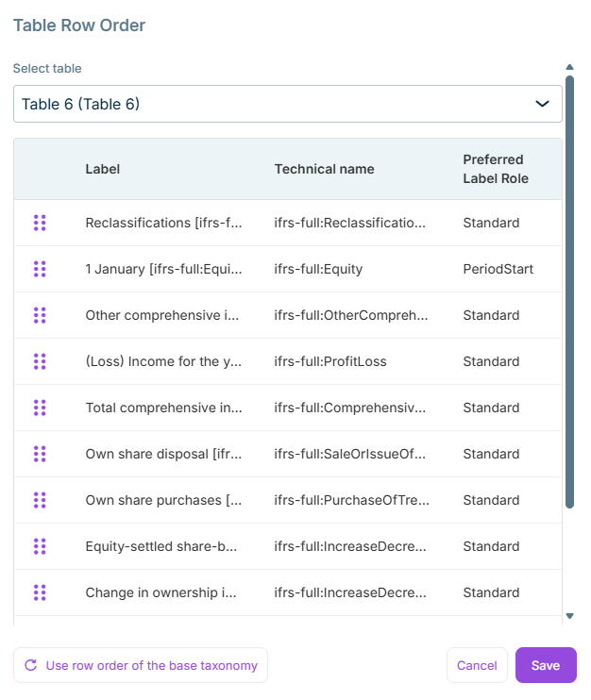Click drag handle for (Loss) Income row
The height and width of the screenshot is (700, 591).
coord(40,361)
